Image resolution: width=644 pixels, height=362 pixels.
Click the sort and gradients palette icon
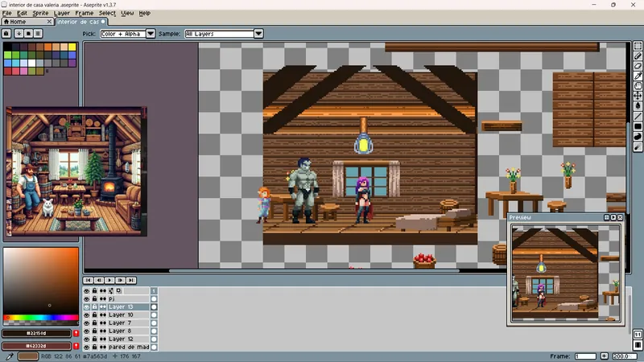19,33
